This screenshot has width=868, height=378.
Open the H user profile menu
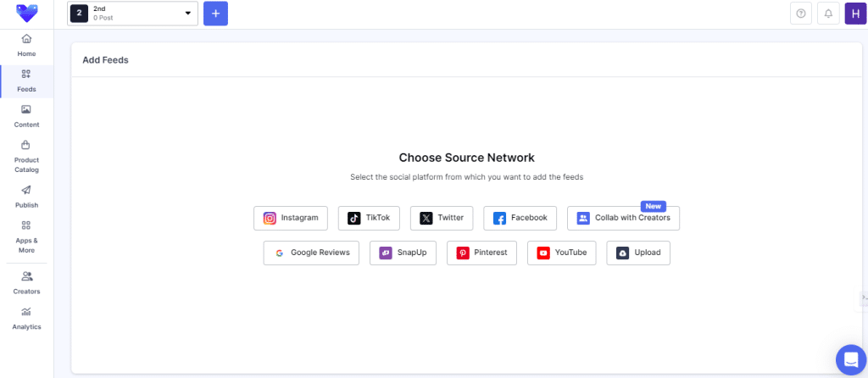(855, 14)
